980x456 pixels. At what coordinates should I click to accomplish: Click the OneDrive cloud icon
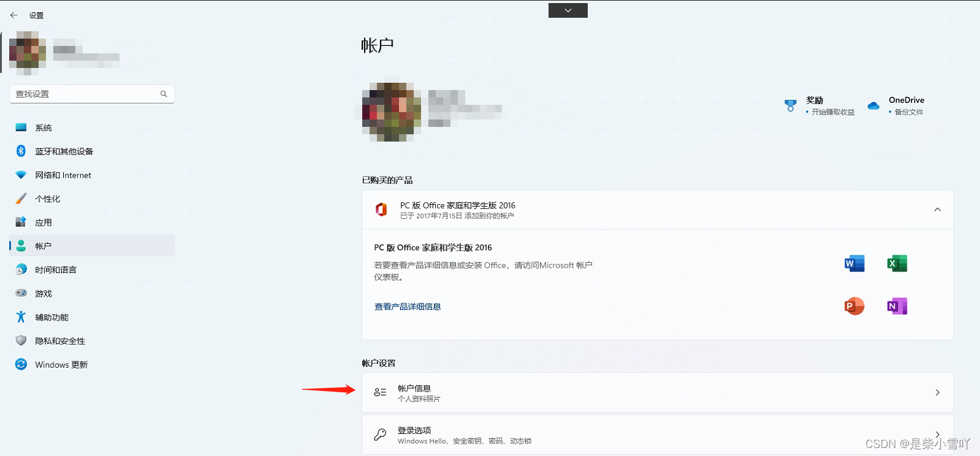(873, 105)
